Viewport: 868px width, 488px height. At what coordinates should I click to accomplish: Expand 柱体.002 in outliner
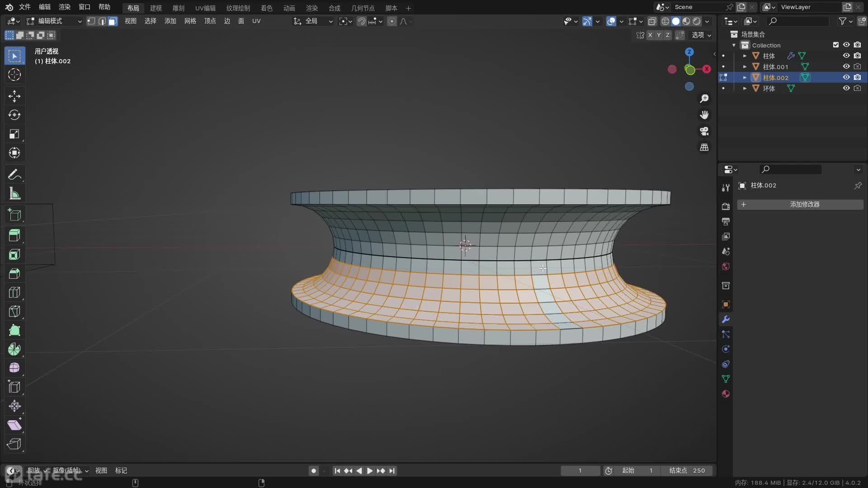coord(745,78)
